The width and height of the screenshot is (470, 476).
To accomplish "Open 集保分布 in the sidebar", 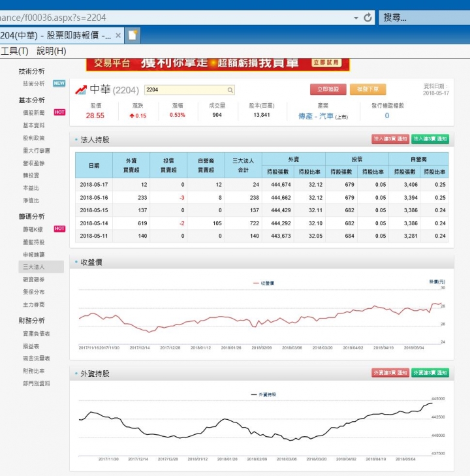I will click(34, 292).
